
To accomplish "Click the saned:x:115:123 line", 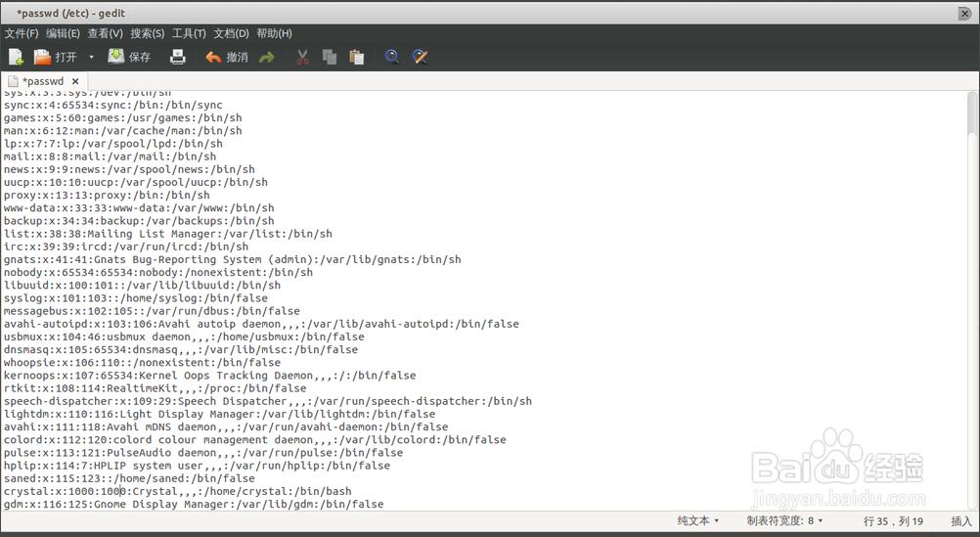I will 129,478.
